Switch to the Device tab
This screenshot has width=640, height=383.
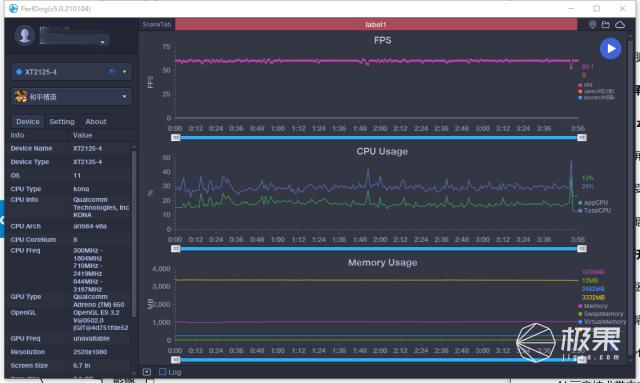(28, 122)
